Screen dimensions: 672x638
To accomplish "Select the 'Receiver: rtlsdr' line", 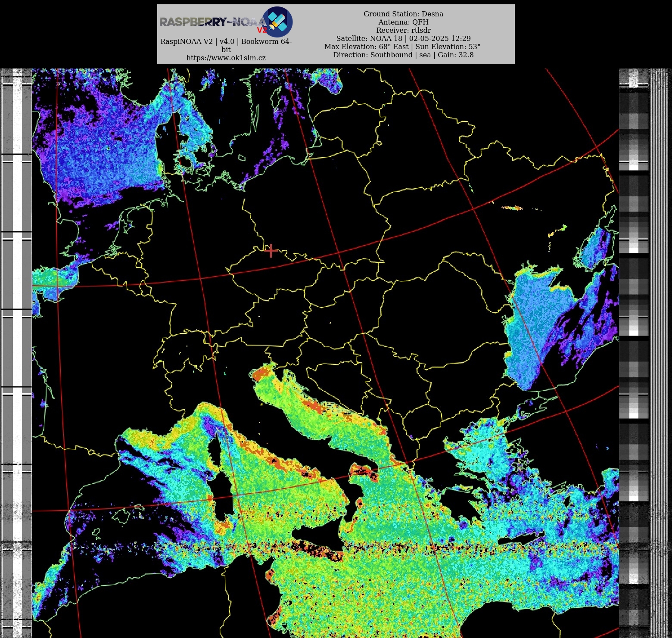I will pyautogui.click(x=403, y=30).
